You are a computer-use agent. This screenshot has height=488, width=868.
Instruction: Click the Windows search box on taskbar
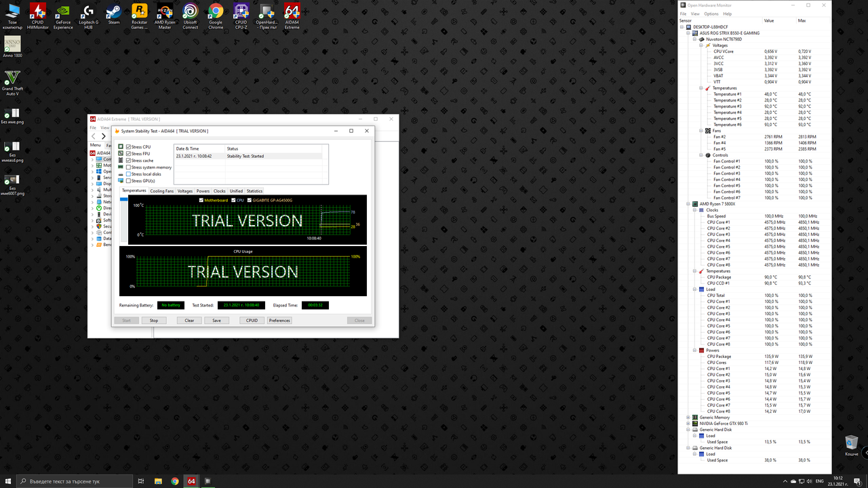tap(73, 481)
